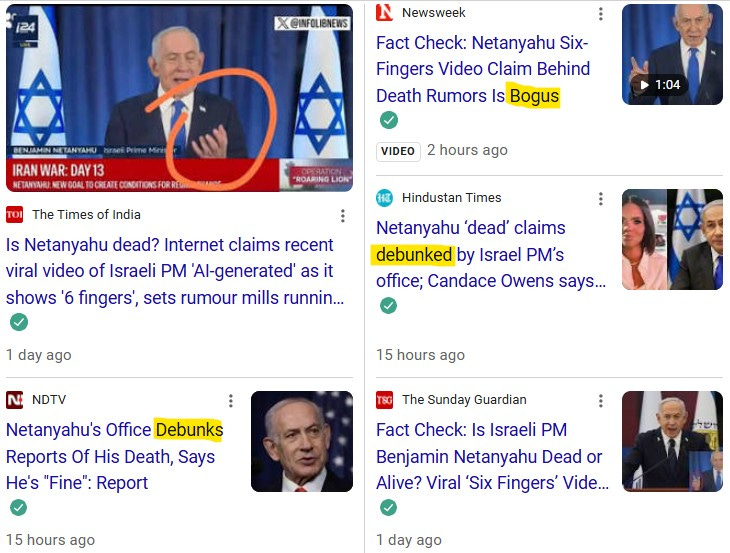Open Hindustan Times 'dead' claims debunked headline
The height and width of the screenshot is (553, 730).
[491, 255]
